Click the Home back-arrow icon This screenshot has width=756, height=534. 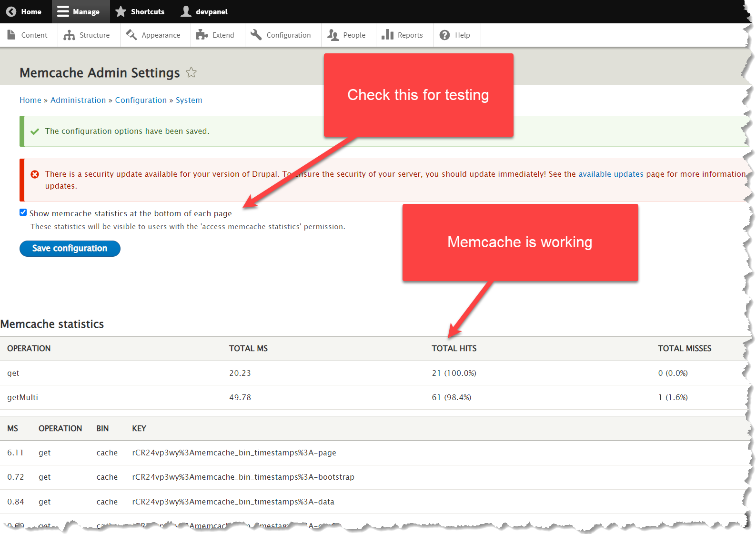pyautogui.click(x=11, y=11)
